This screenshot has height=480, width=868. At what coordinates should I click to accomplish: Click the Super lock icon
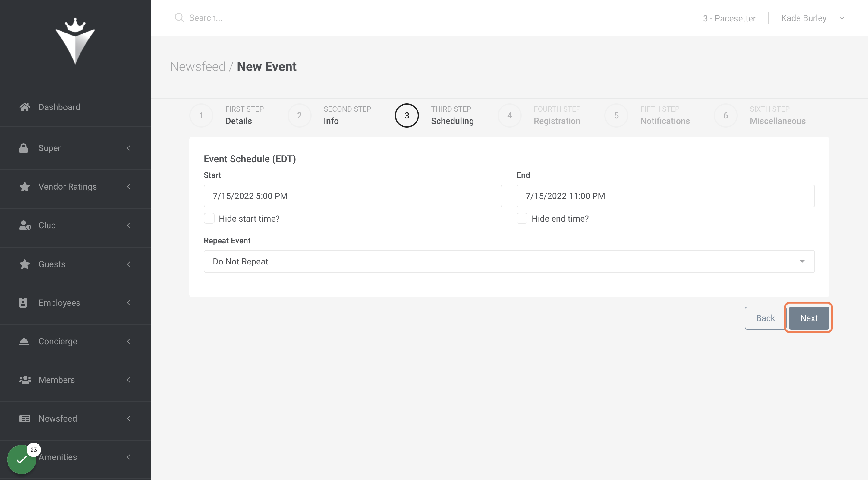click(x=24, y=148)
